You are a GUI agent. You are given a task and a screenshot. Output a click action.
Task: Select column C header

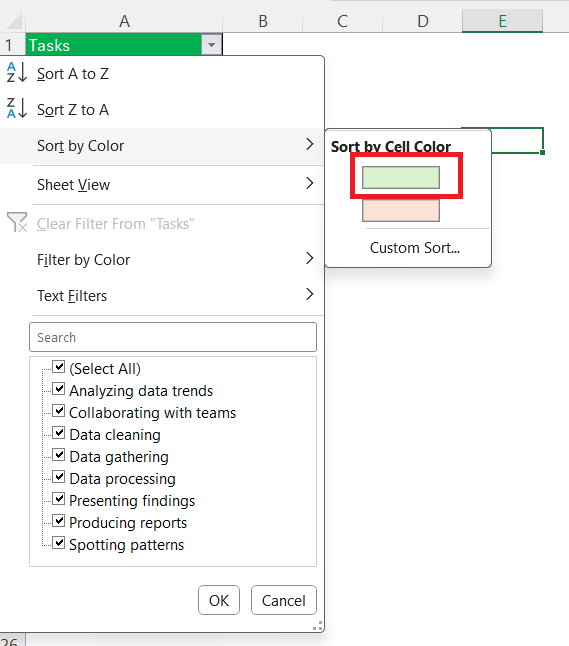click(x=342, y=21)
